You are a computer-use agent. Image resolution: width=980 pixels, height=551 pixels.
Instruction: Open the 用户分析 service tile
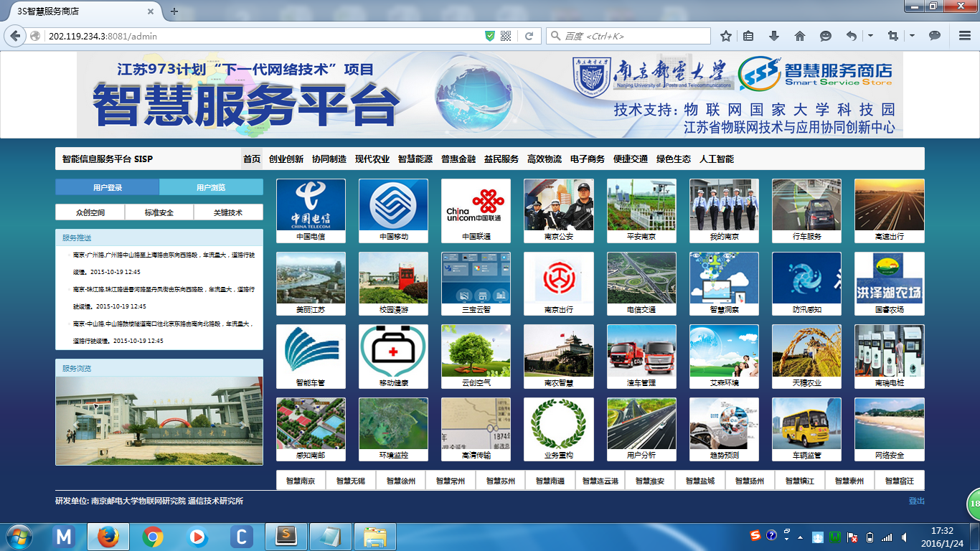[x=641, y=430]
